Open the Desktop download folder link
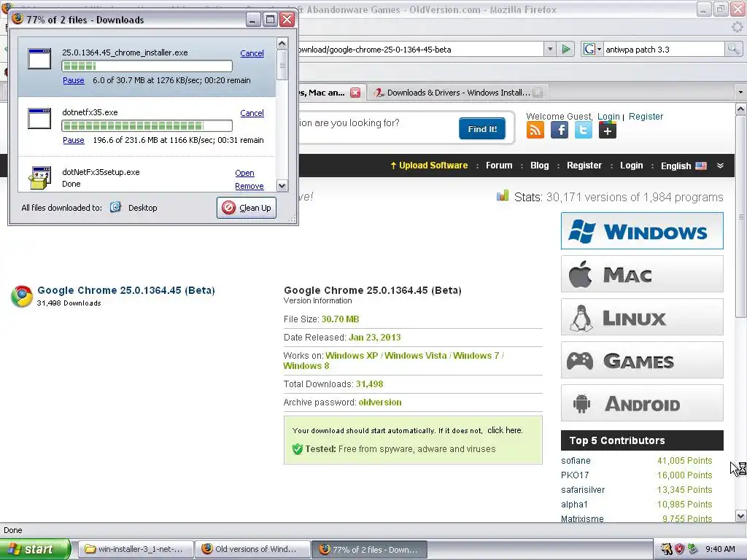The height and width of the screenshot is (560, 747). pyautogui.click(x=142, y=208)
